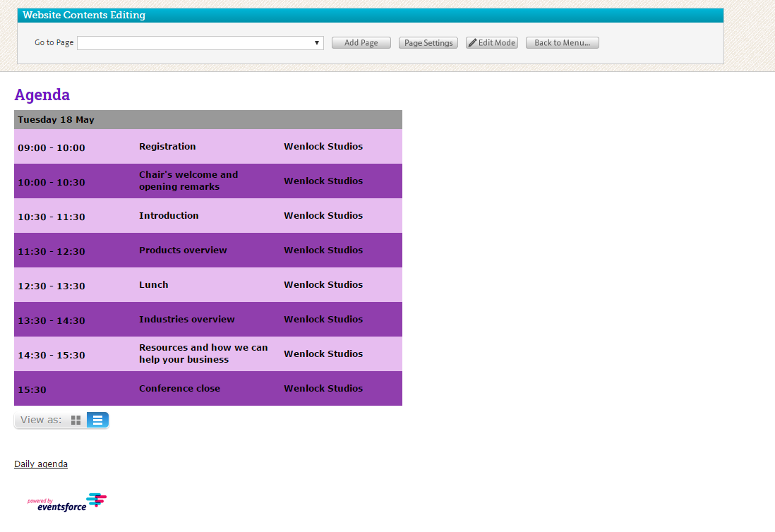The height and width of the screenshot is (532, 775).
Task: Select Tuesday 18 May header row
Action: coord(208,119)
